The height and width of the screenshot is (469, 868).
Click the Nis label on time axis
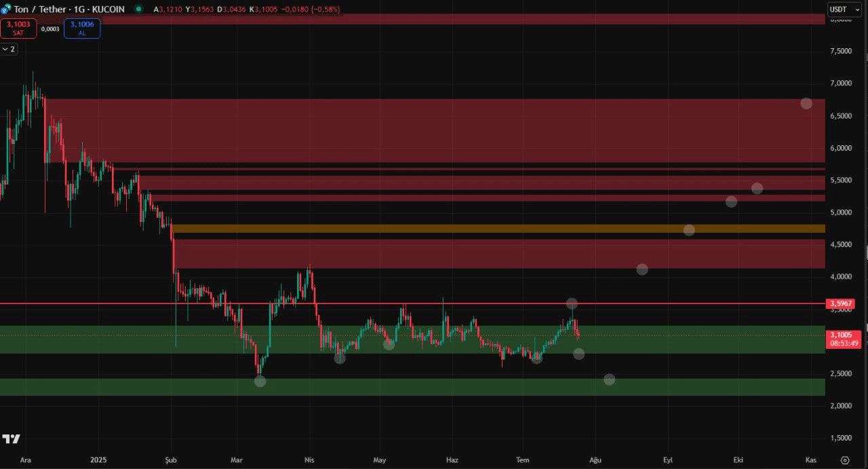(x=309, y=460)
